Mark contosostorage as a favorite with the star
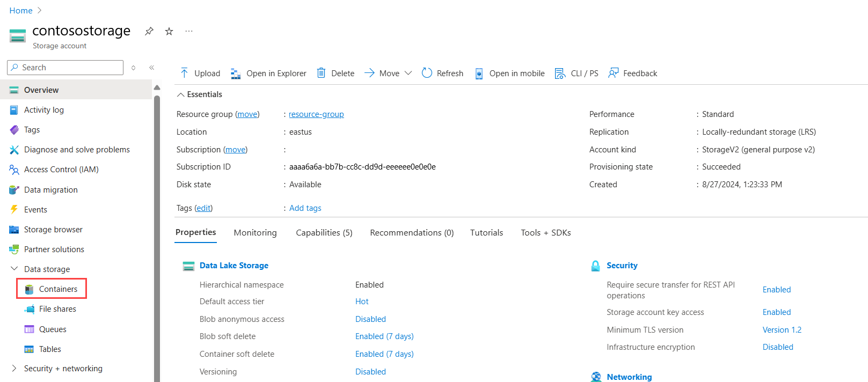Image resolution: width=868 pixels, height=382 pixels. (x=169, y=31)
